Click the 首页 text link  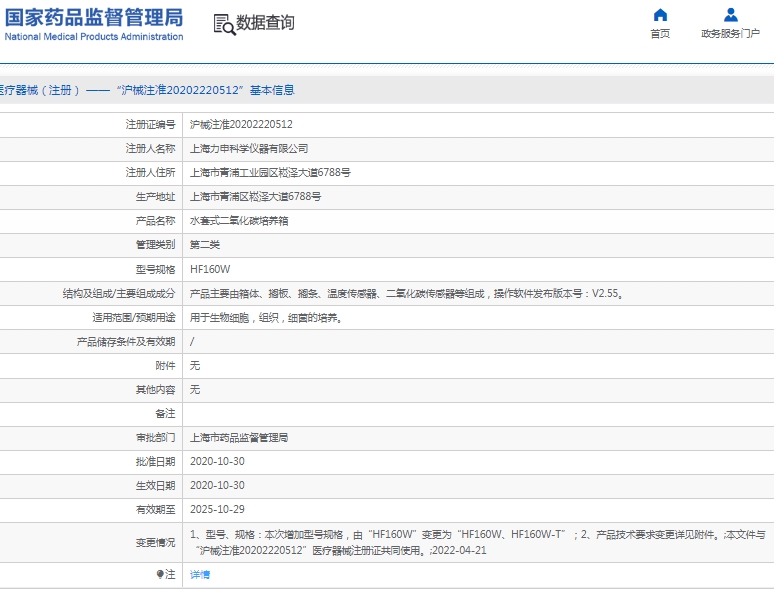pyautogui.click(x=660, y=34)
